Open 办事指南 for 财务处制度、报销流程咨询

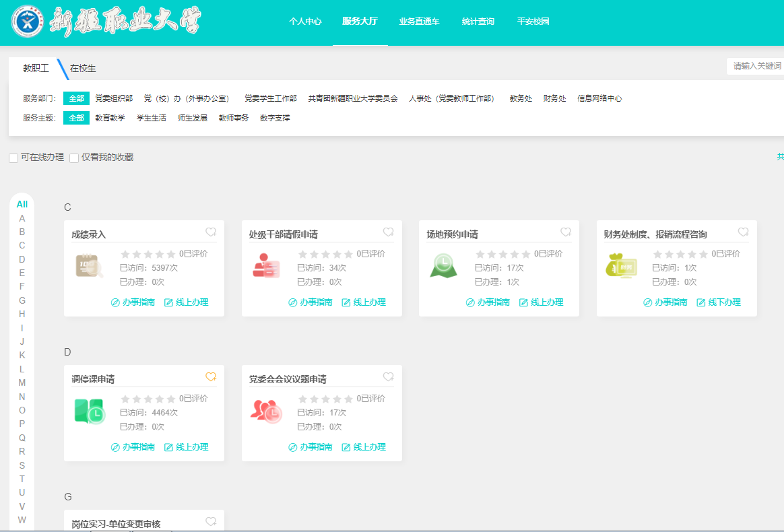pos(665,302)
